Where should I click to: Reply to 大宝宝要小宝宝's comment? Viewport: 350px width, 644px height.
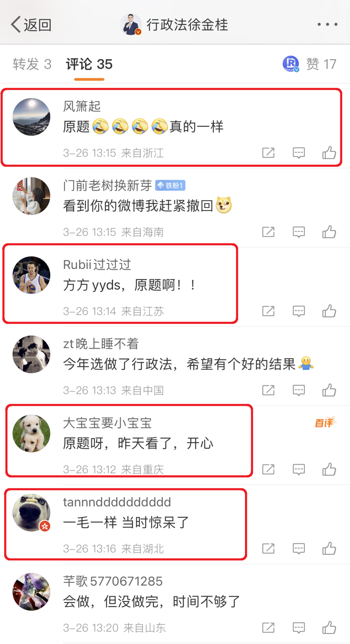[x=298, y=470]
